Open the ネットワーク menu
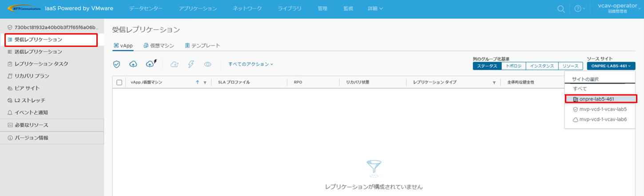Image resolution: width=644 pixels, height=196 pixels. [247, 9]
